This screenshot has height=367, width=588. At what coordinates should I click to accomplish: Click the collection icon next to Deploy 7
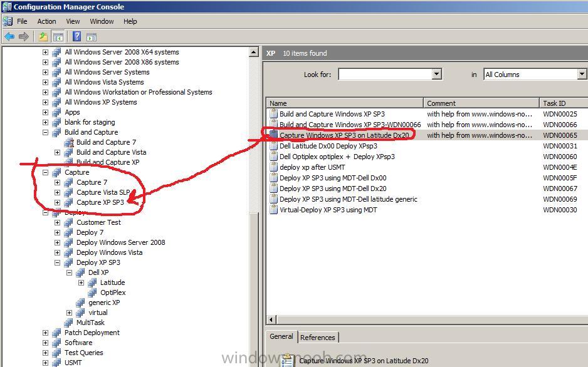pyautogui.click(x=68, y=232)
